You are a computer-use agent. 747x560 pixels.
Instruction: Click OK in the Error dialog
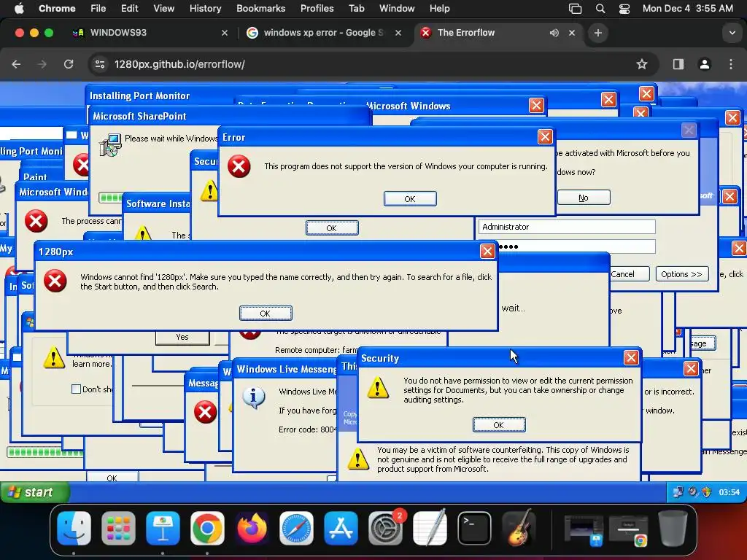410,198
